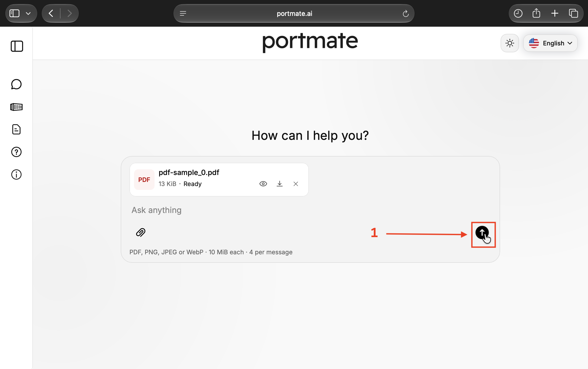The height and width of the screenshot is (369, 588).
Task: Open the documents icon in sidebar
Action: click(16, 129)
